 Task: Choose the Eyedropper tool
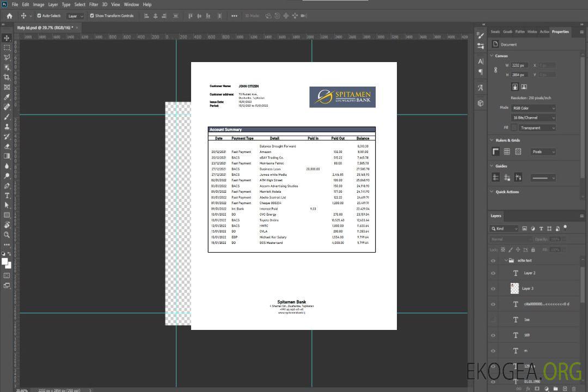(x=7, y=97)
